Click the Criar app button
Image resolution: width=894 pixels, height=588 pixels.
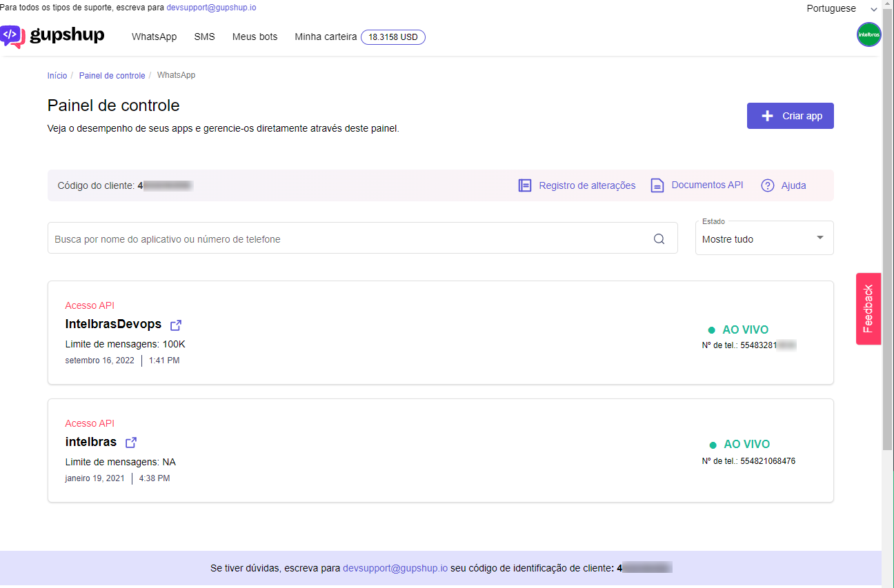(x=791, y=116)
